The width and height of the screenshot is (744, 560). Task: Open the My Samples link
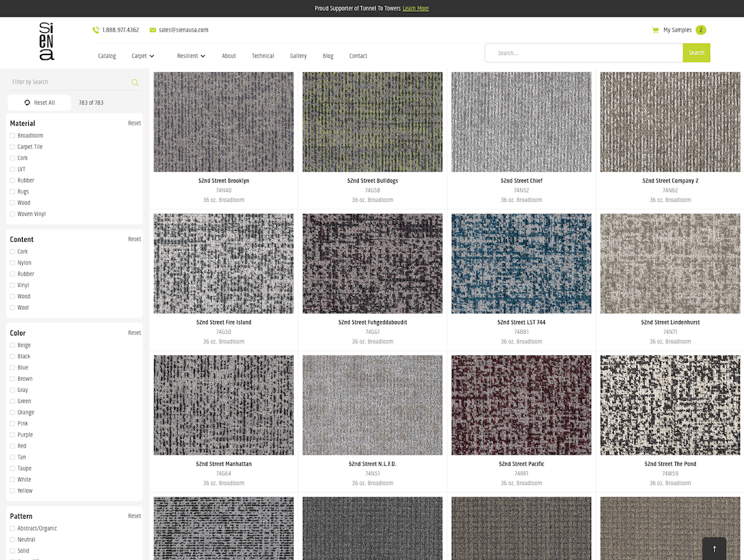[x=677, y=30]
